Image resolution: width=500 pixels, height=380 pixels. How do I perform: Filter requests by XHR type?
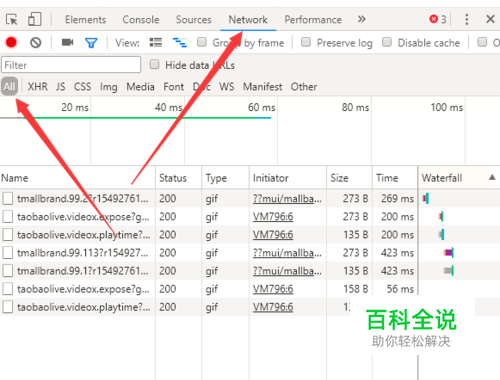click(x=37, y=87)
